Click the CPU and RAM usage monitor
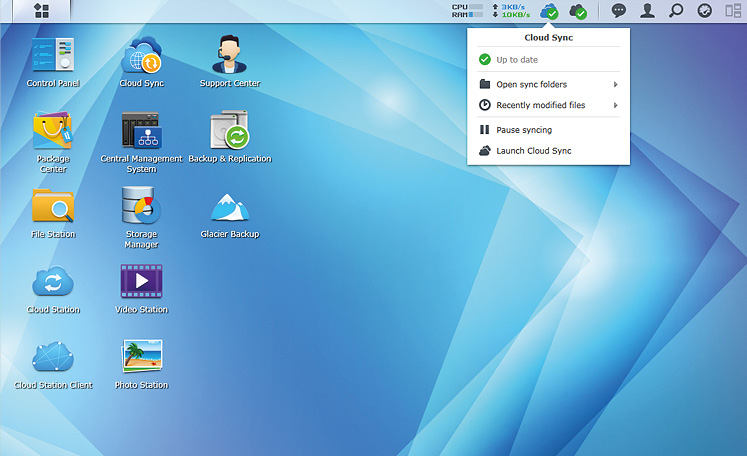 pyautogui.click(x=467, y=11)
